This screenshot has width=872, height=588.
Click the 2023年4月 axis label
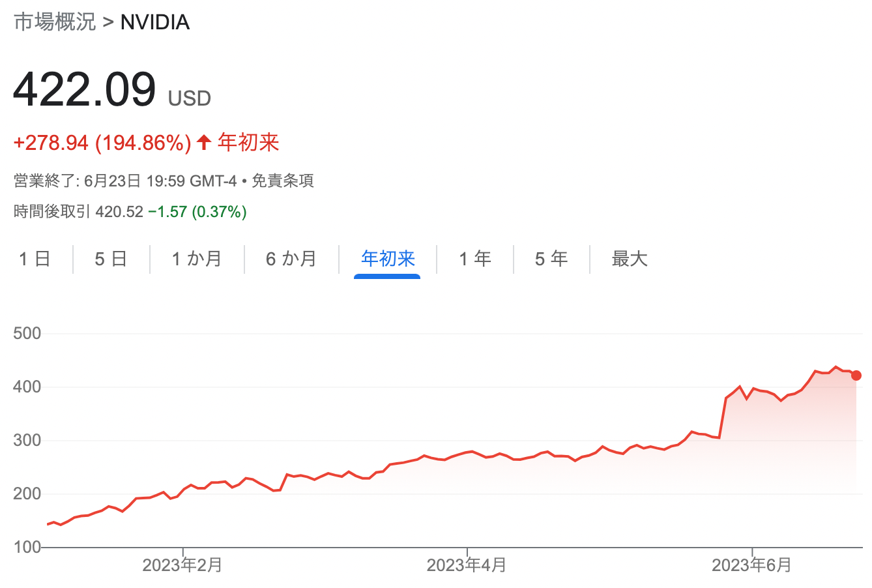pyautogui.click(x=467, y=565)
